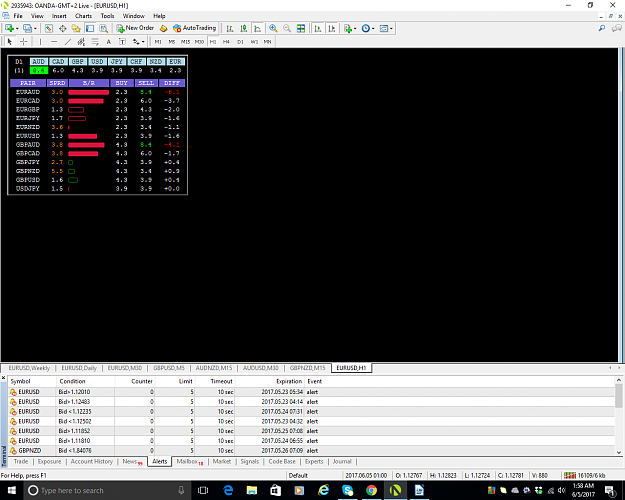
Task: Toggle the Terminal panel icon
Action: click(90, 28)
